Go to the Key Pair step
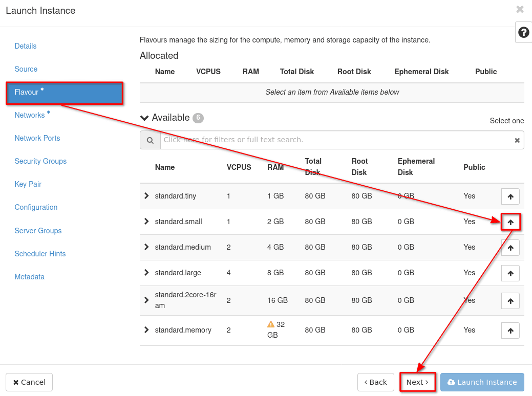The height and width of the screenshot is (396, 532). 28,184
